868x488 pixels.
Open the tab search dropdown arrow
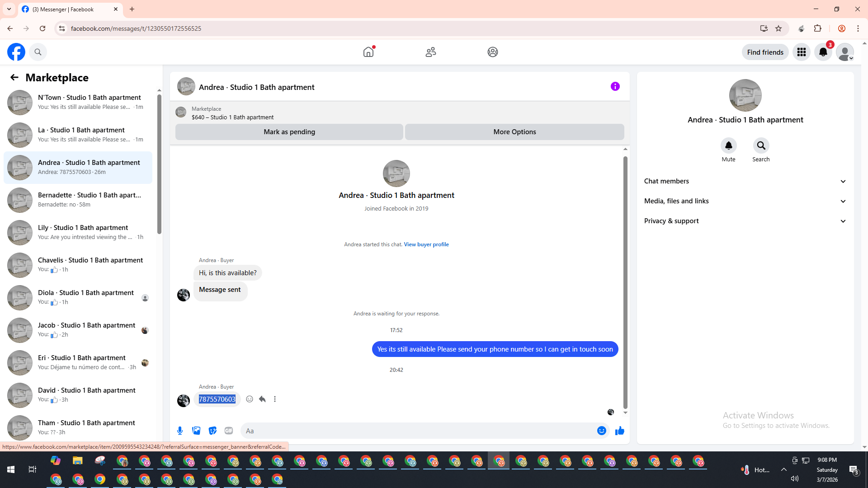(9, 9)
